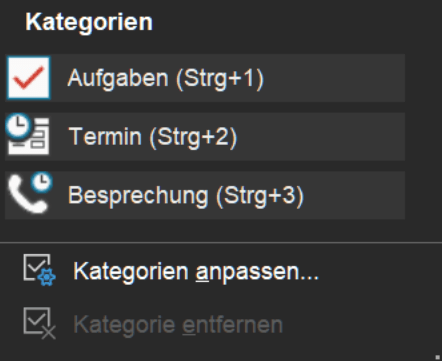
Task: Click the blue gear badge on the anpassen icon
Action: (x=47, y=277)
